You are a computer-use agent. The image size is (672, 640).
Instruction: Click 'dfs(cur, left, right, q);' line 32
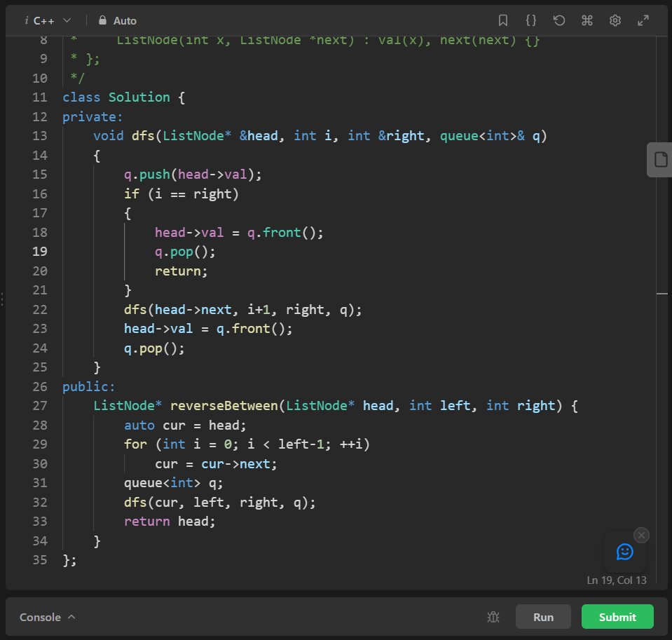pos(220,503)
